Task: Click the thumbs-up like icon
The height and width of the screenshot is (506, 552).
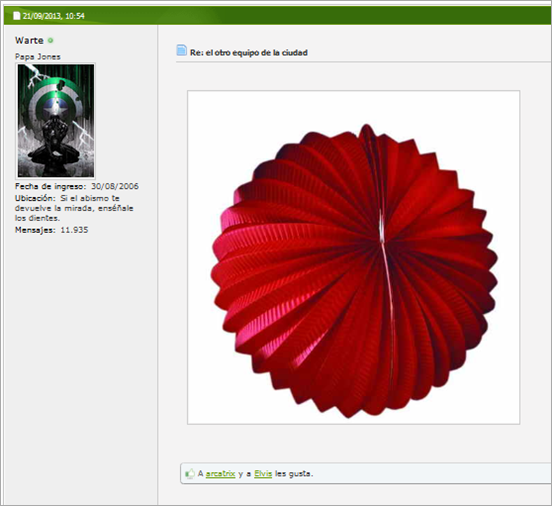Action: [x=190, y=473]
